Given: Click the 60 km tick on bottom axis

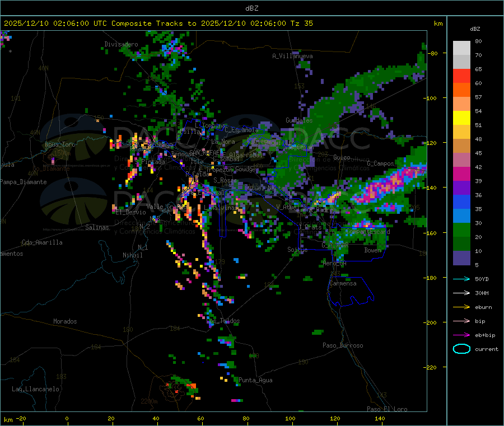Looking at the screenshot, I should pyautogui.click(x=200, y=418).
